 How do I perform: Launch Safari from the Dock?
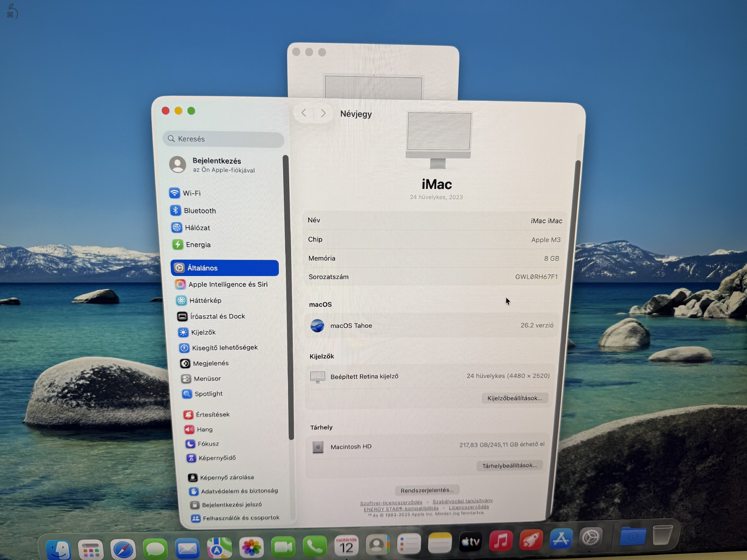pos(123,548)
